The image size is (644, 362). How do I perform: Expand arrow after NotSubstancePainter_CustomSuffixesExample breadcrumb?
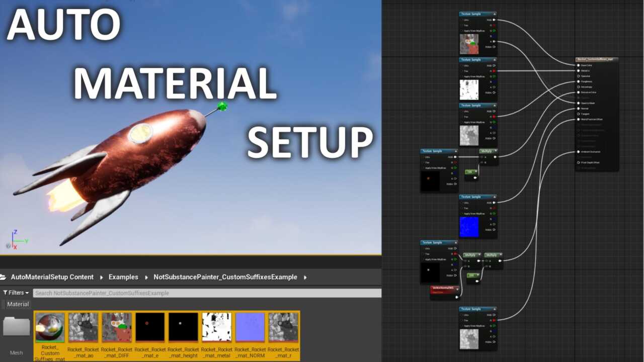click(305, 277)
